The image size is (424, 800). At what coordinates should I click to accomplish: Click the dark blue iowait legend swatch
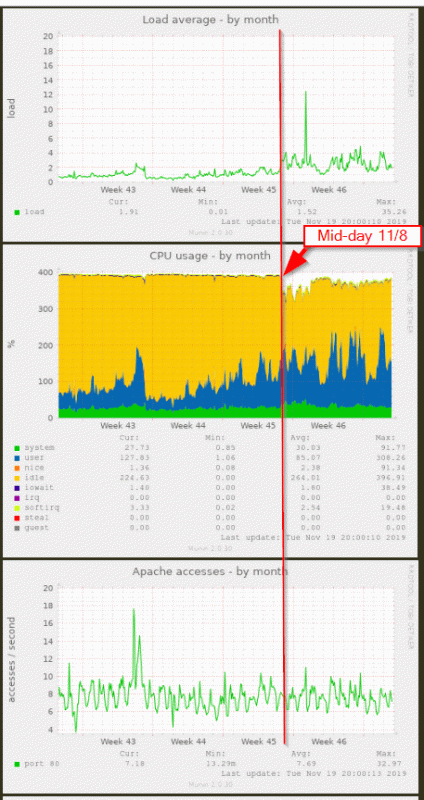click(17, 488)
